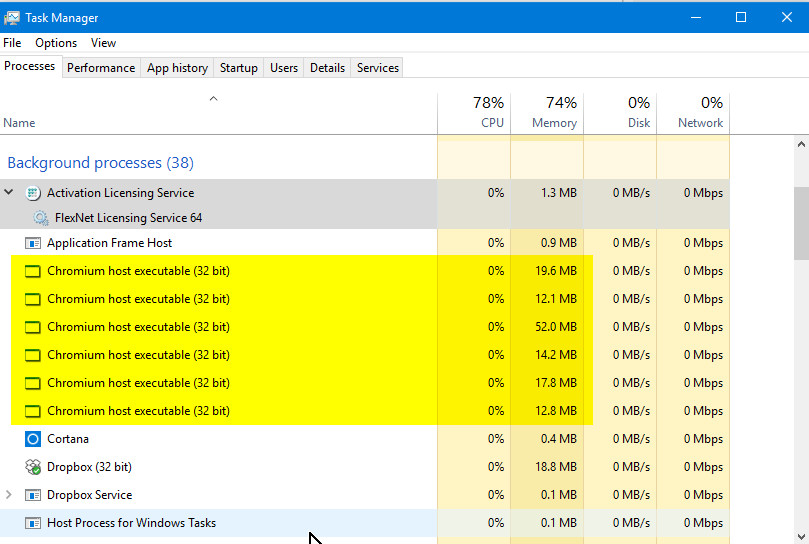Switch to the Startup tab
The image size is (809, 544).
(x=238, y=68)
